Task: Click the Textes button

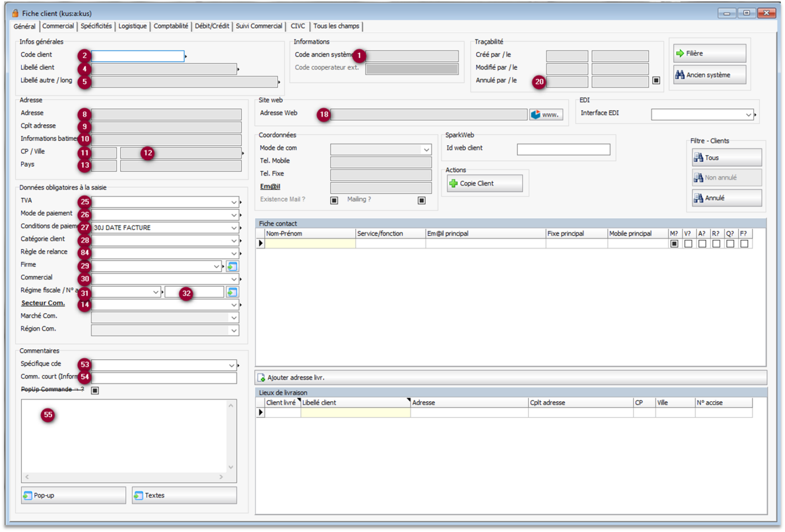Action: click(x=184, y=495)
